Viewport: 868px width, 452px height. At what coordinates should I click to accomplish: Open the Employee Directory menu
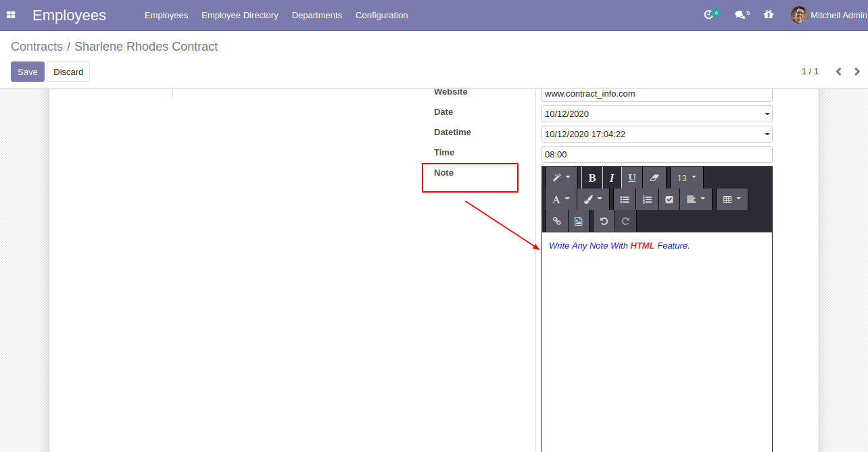pyautogui.click(x=240, y=15)
